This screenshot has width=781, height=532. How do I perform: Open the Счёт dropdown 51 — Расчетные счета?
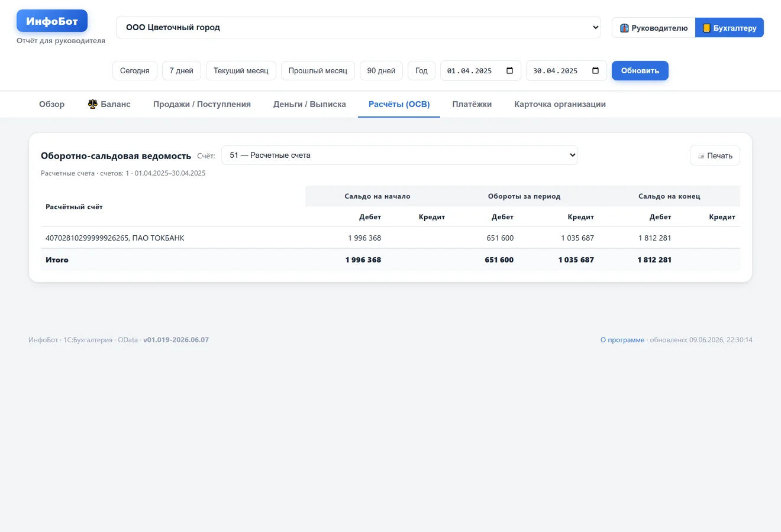(399, 155)
